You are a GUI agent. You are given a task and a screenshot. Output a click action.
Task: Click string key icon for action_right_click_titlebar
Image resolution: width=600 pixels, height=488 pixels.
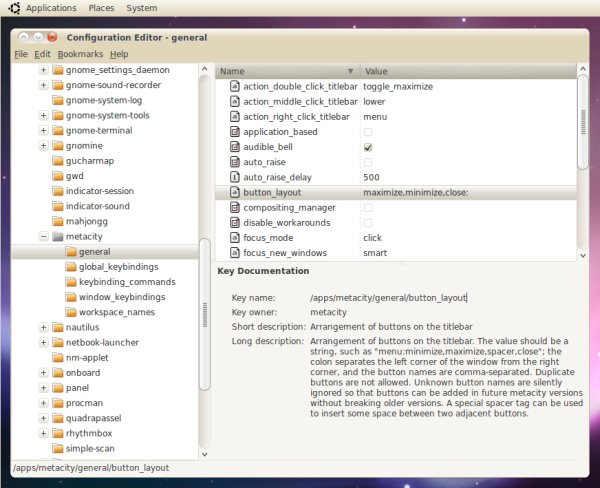[x=235, y=116]
